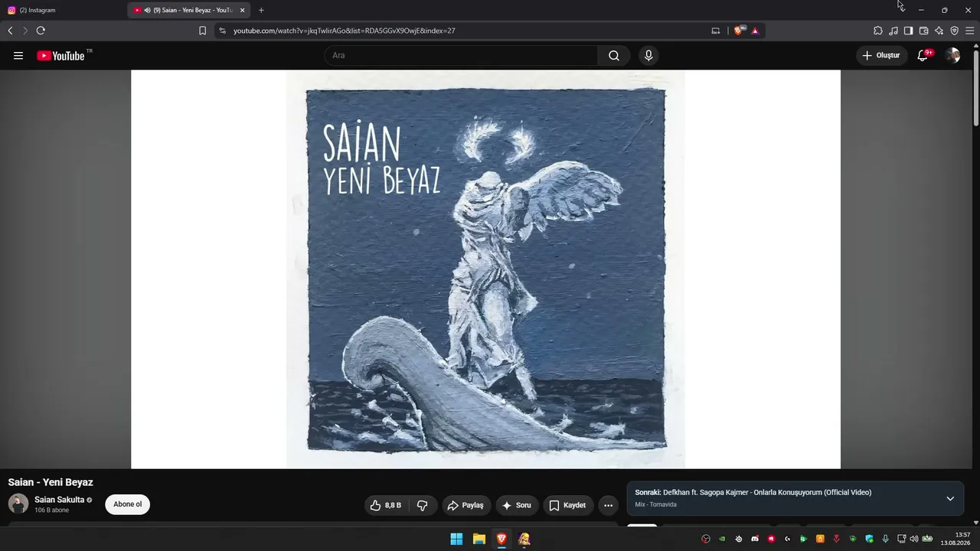This screenshot has width=980, height=551.
Task: Open the Windows Start menu
Action: [456, 539]
